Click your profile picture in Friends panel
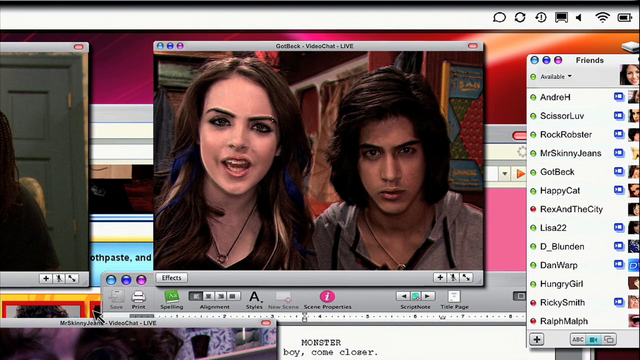 629,75
